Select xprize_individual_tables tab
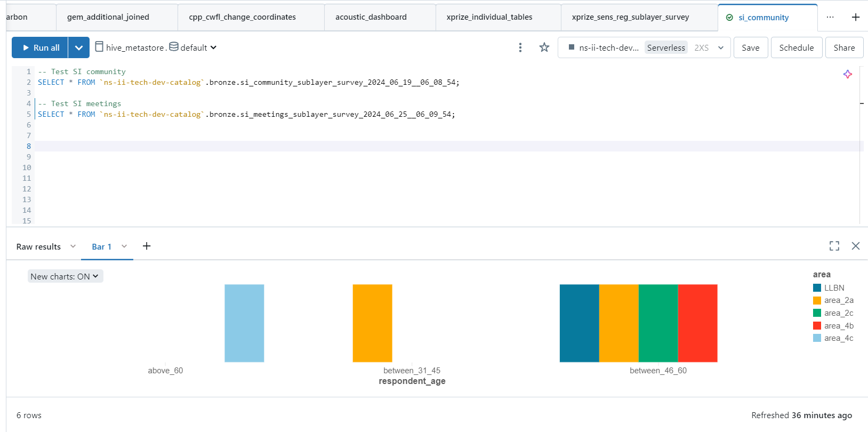The height and width of the screenshot is (432, 868). [x=489, y=17]
